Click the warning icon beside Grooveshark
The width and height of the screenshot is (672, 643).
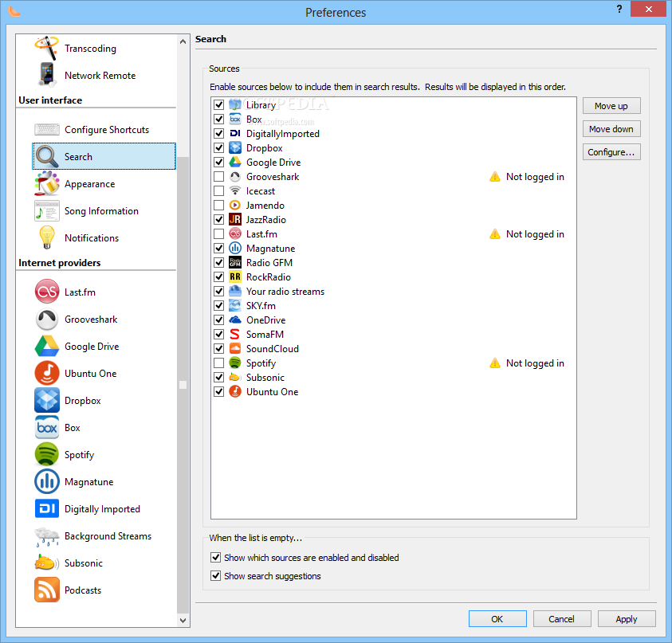click(495, 177)
